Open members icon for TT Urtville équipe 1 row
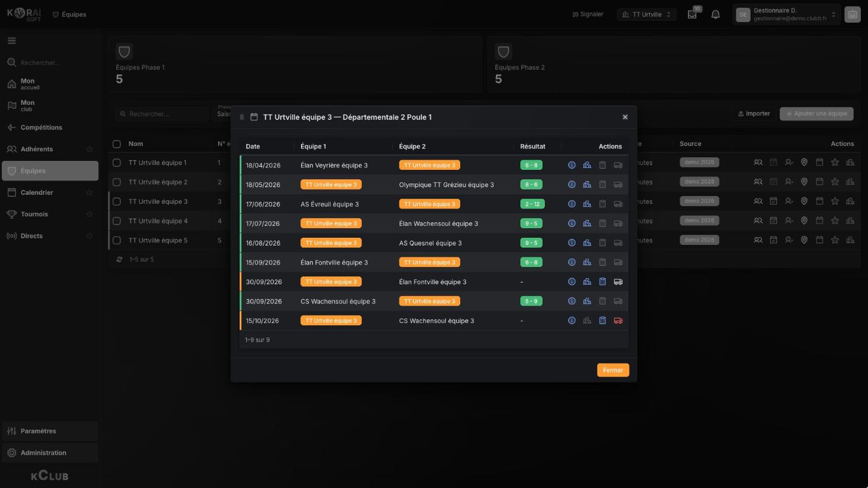 (758, 163)
